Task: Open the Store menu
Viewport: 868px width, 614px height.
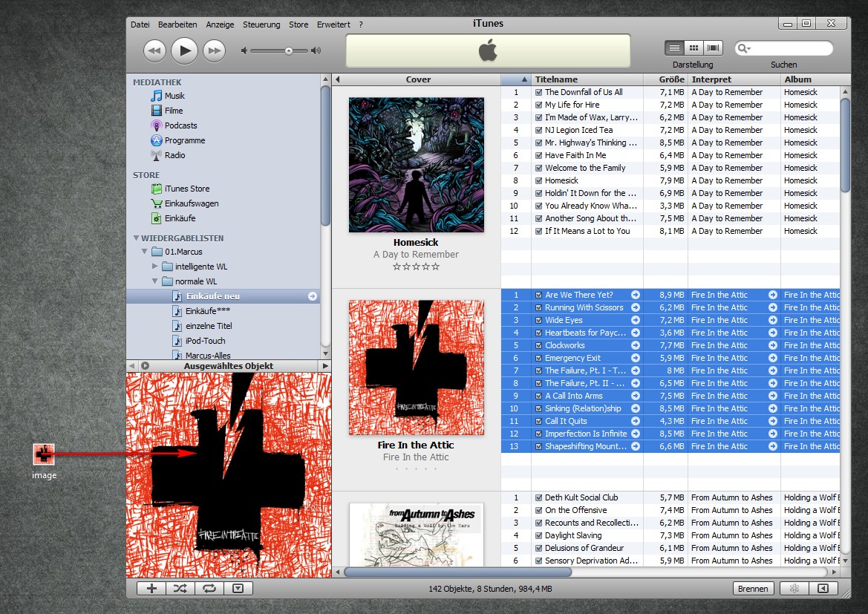Action: tap(298, 25)
